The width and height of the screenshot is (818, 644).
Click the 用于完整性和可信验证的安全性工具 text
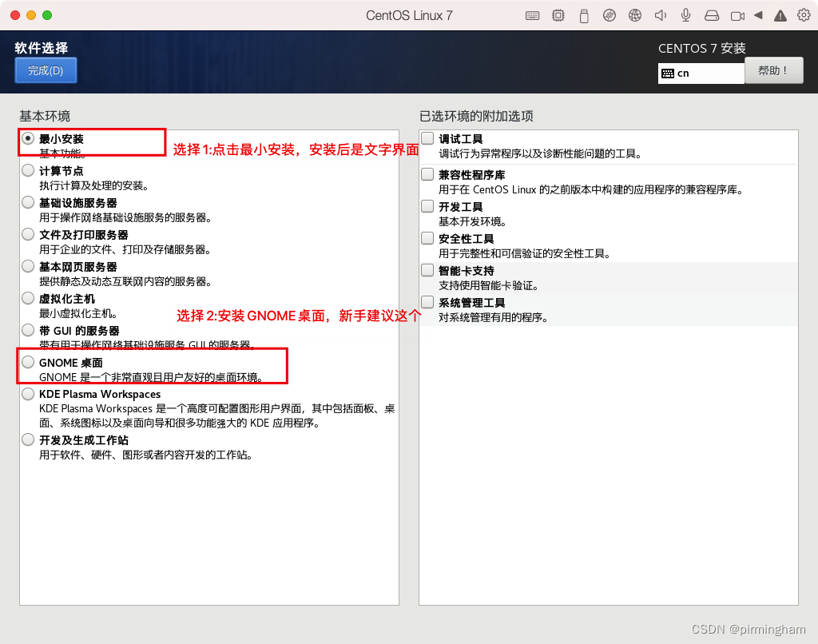[x=525, y=253]
